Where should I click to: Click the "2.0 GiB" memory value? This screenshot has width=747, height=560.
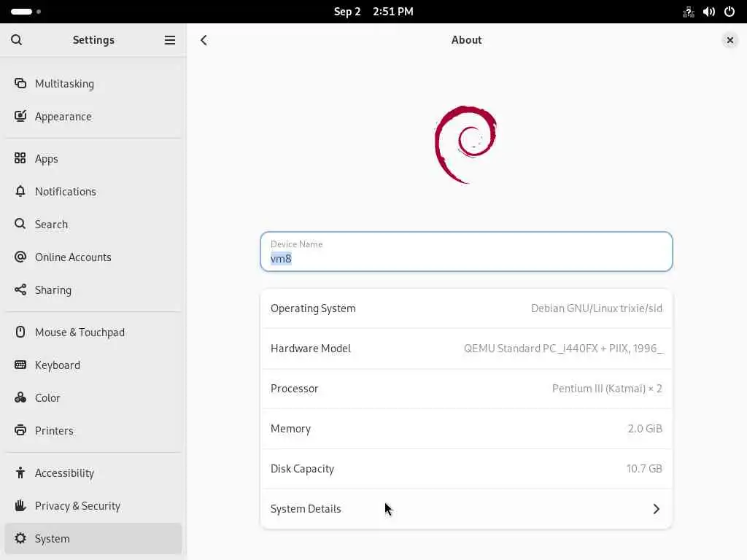[x=645, y=428]
